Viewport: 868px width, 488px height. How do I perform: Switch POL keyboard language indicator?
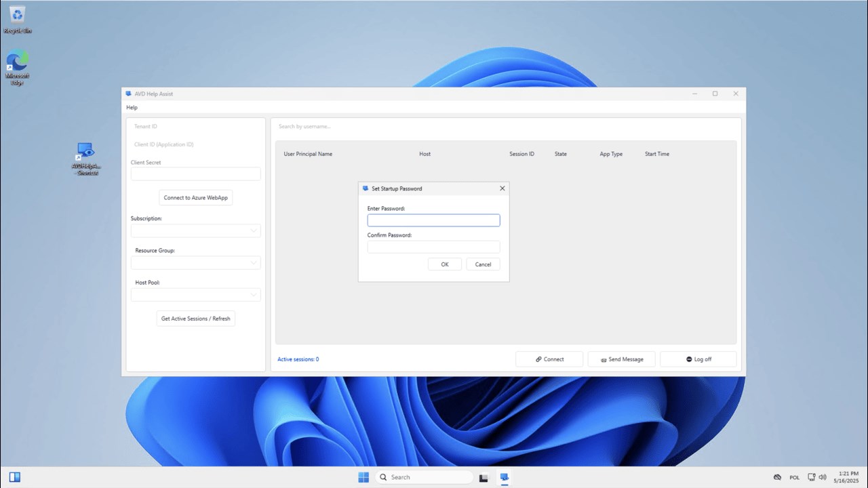(x=795, y=477)
